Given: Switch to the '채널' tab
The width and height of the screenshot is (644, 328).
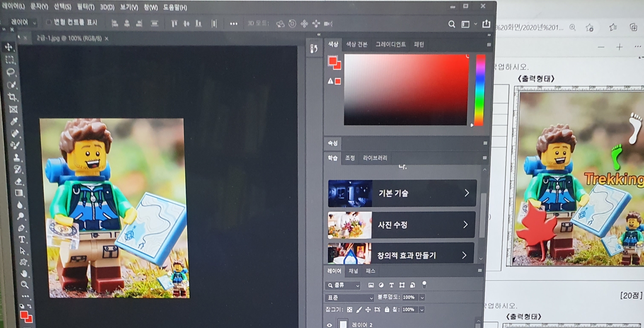Looking at the screenshot, I should (354, 271).
